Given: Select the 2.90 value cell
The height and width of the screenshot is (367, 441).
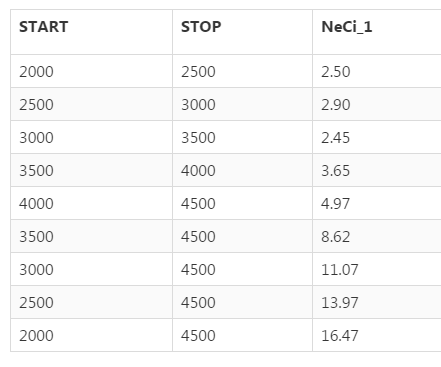Looking at the screenshot, I should (x=377, y=104).
